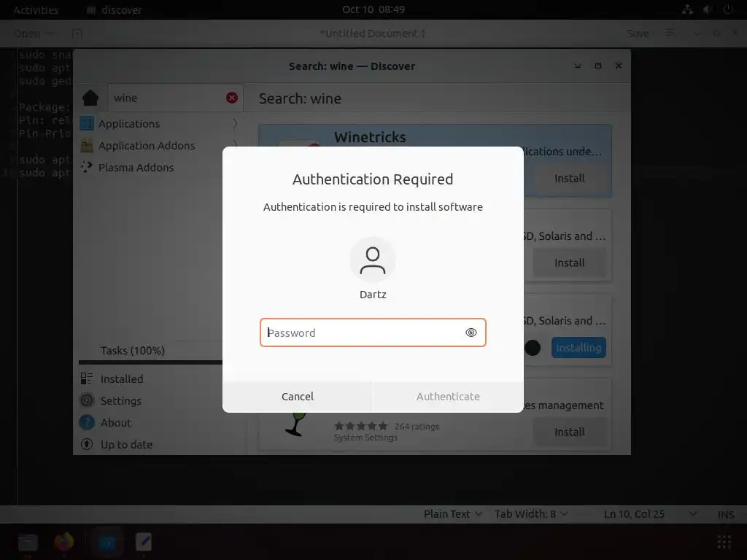The width and height of the screenshot is (747, 560).
Task: Open Tab Width: 8 dropdown
Action: coord(531,514)
